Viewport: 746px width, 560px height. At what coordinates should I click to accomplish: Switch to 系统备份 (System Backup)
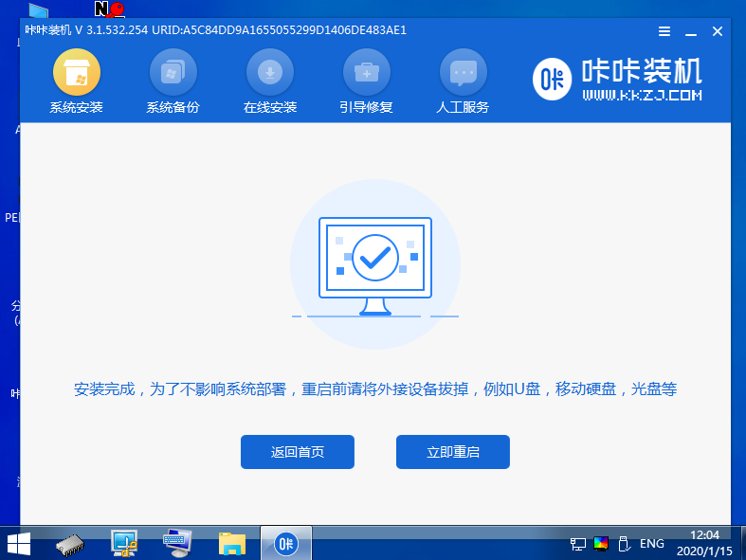[x=173, y=81]
